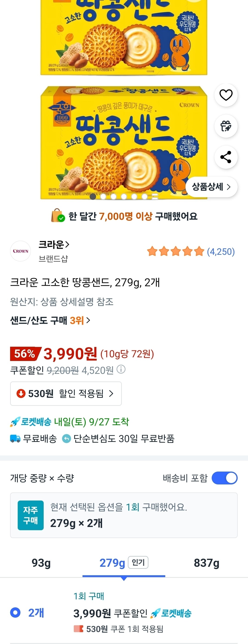248x644 pixels.
Task: Switch to the 93g weight tab
Action: tap(41, 563)
